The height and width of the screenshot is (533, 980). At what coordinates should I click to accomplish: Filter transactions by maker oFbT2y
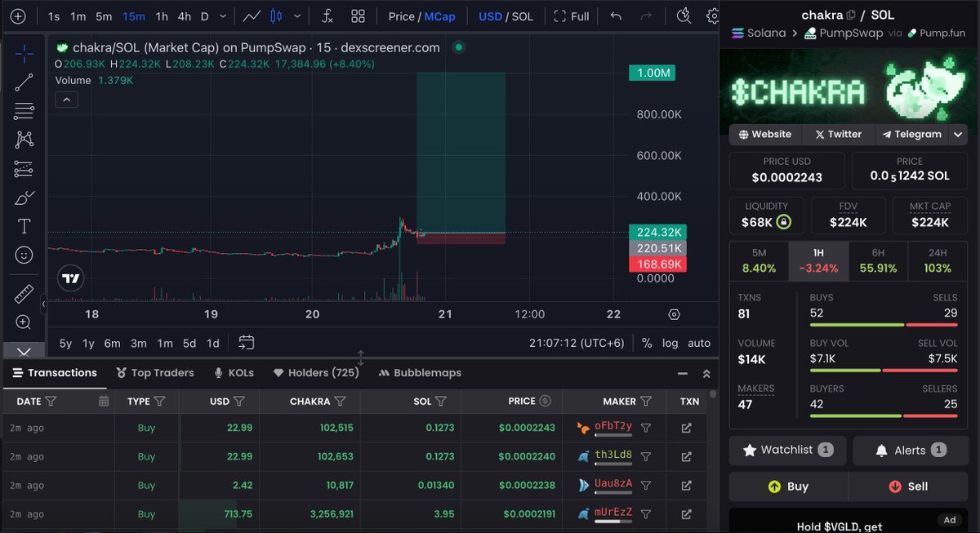point(645,428)
